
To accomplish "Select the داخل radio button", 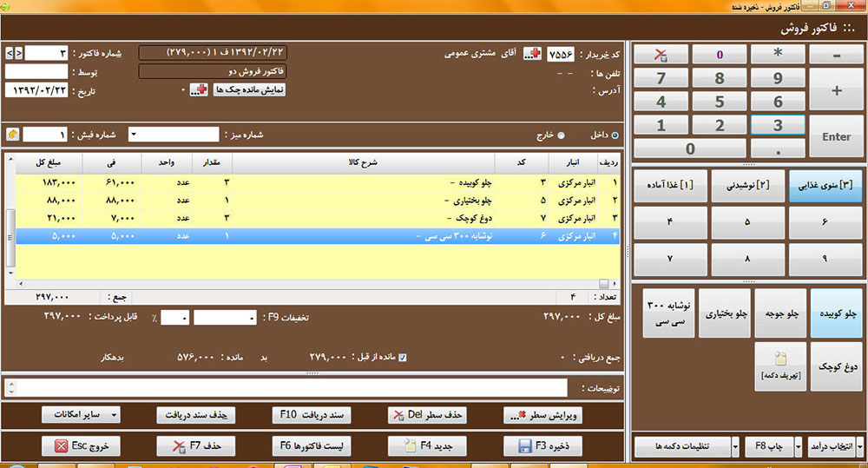I will (615, 135).
